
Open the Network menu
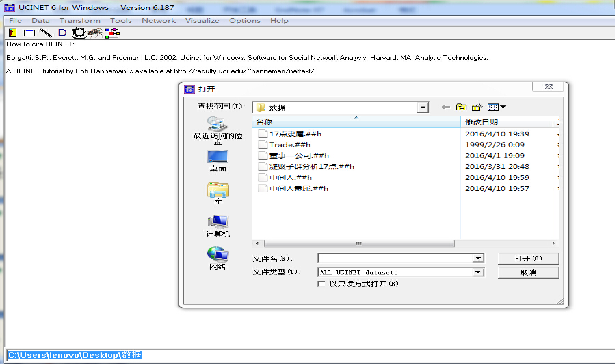159,21
